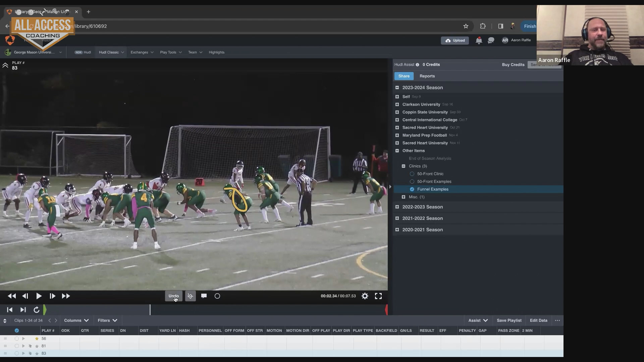The image size is (644, 362).
Task: Collapse the video info chevron icon
Action: pyautogui.click(x=5, y=65)
